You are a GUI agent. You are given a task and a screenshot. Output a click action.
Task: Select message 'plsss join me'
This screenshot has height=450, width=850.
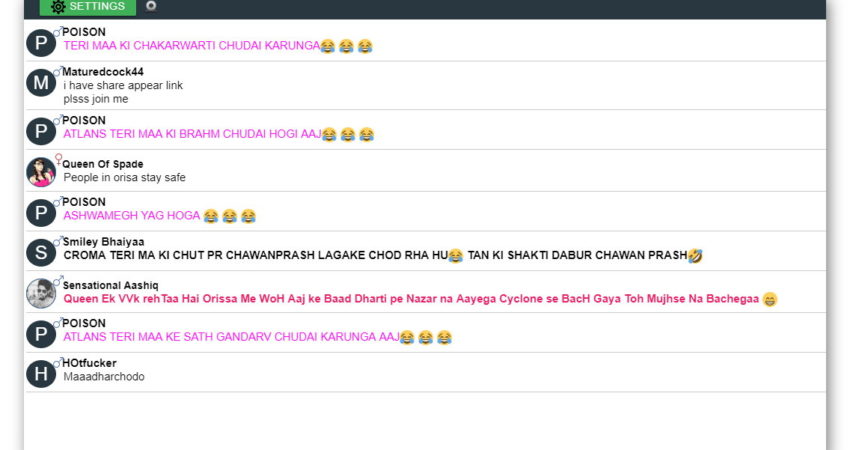(x=96, y=99)
